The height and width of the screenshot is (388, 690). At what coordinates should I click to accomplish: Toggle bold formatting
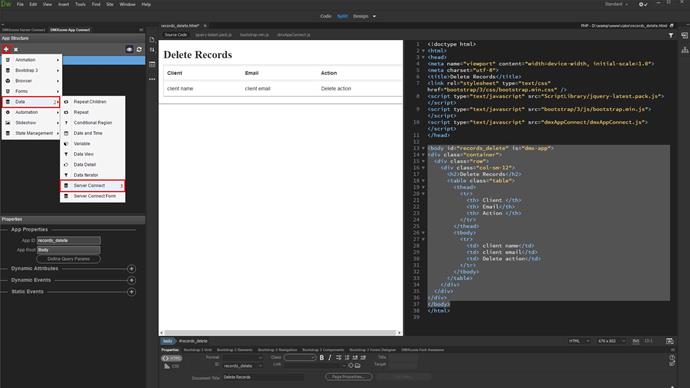point(322,358)
